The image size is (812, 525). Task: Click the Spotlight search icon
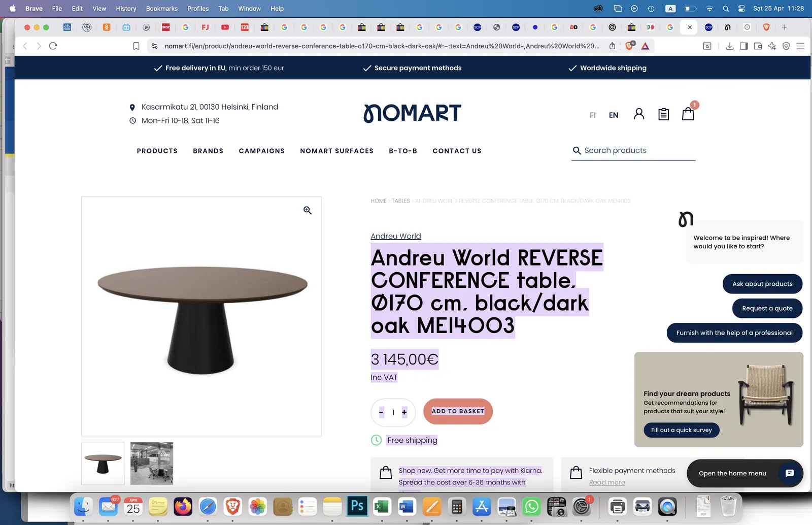pos(726,9)
